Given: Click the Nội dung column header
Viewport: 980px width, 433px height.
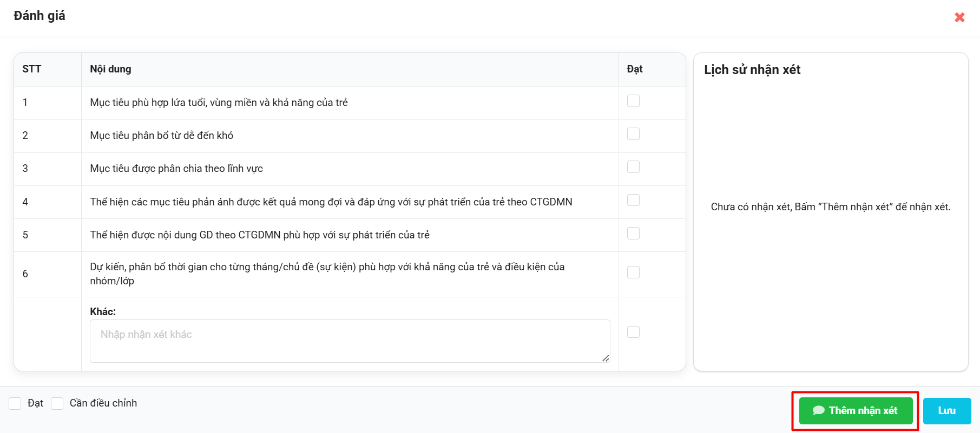Looking at the screenshot, I should 110,69.
